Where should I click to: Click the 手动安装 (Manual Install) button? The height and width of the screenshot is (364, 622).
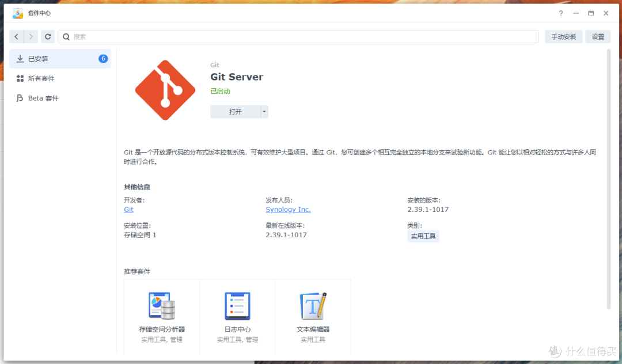point(563,36)
